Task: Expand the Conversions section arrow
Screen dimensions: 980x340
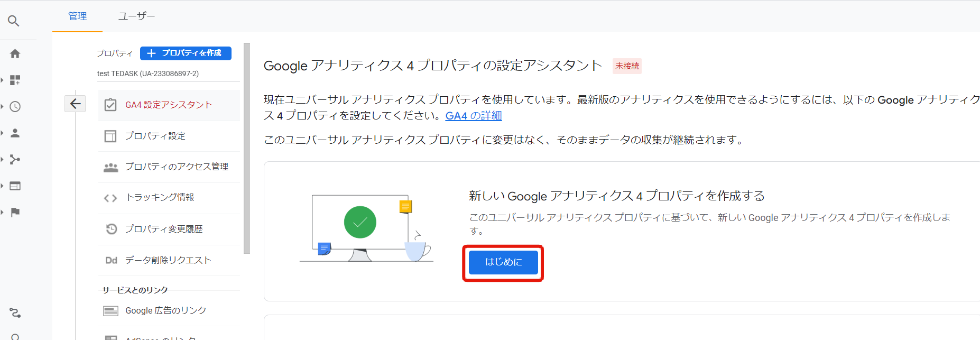Action: pyautogui.click(x=3, y=212)
